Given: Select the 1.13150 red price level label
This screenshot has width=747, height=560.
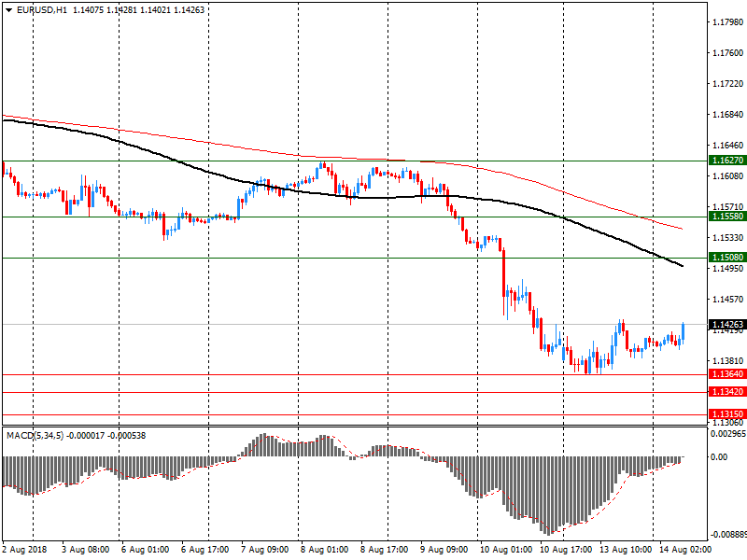Looking at the screenshot, I should (727, 413).
